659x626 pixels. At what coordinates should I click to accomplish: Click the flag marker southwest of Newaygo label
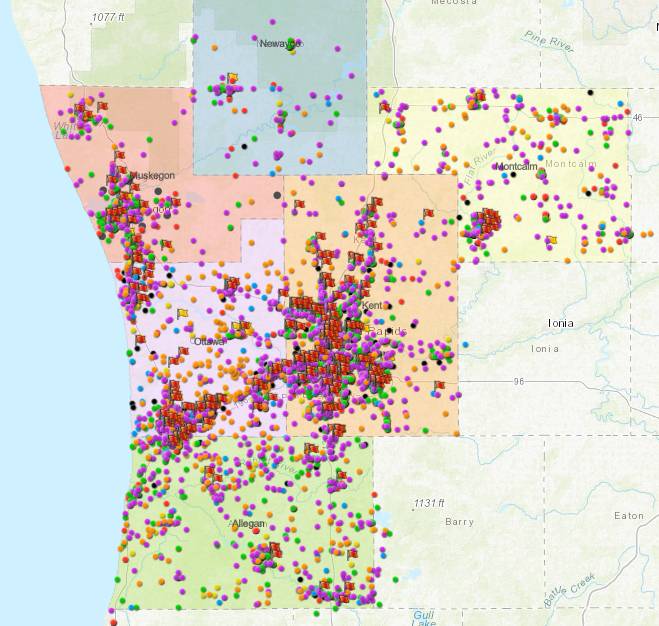pos(232,77)
